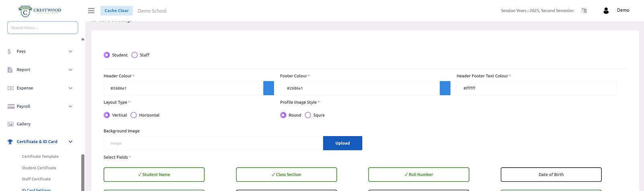Click the language translate icon in header
The image size is (644, 191).
584,11
